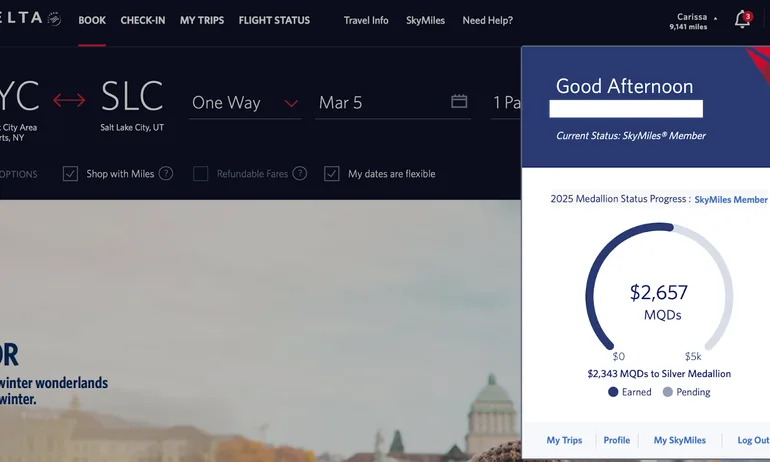Click Refundable Fares help question icon
This screenshot has height=462, width=770.
(298, 173)
